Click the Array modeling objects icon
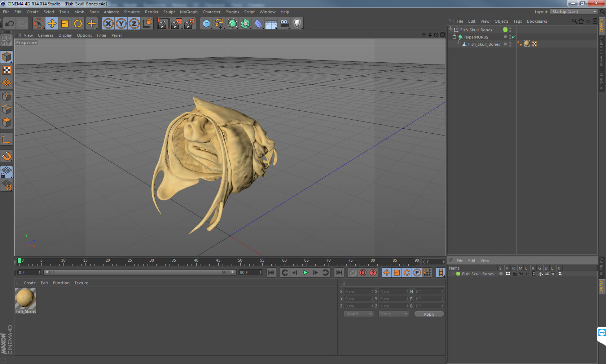This screenshot has height=364, width=606. (x=245, y=24)
